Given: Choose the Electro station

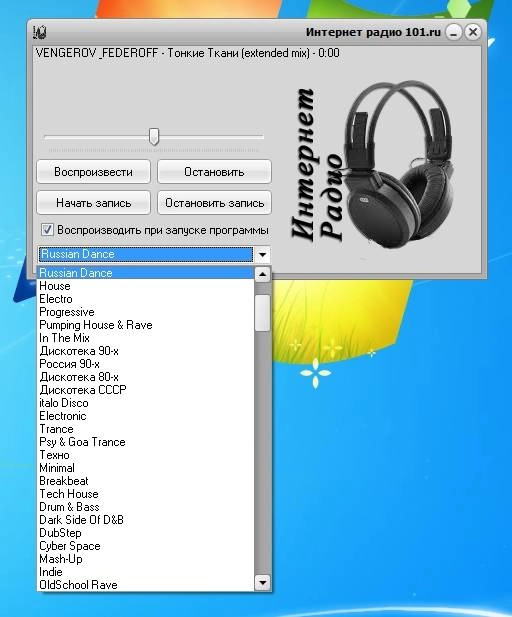Looking at the screenshot, I should point(146,299).
